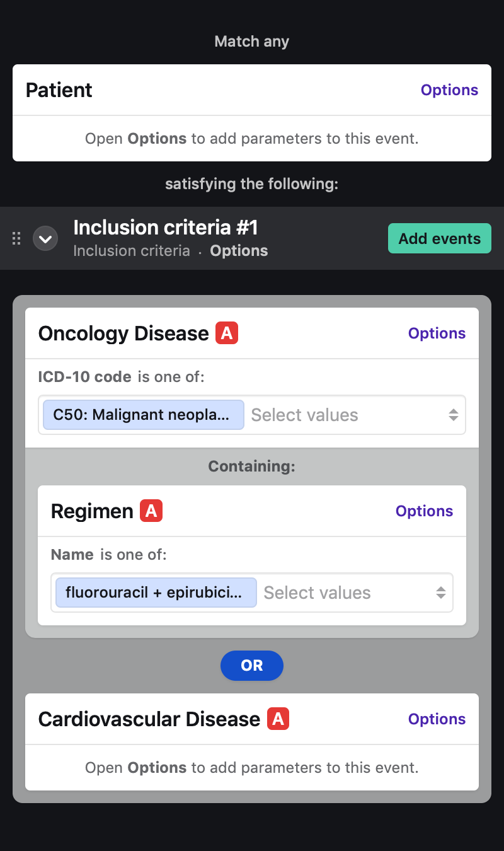Click the red A badge on Regimen
The width and height of the screenshot is (504, 851).
[x=151, y=511]
